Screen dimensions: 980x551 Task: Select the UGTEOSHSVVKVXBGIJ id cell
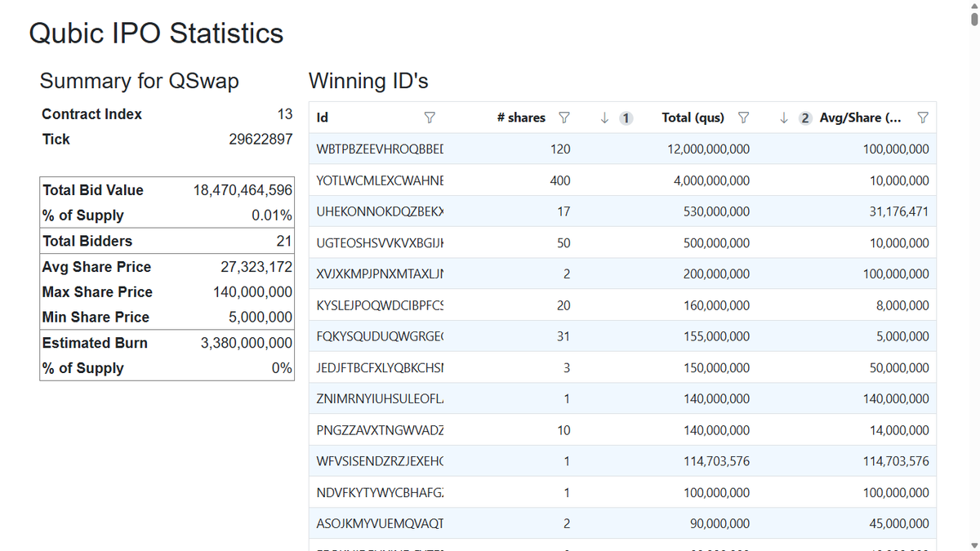click(379, 243)
